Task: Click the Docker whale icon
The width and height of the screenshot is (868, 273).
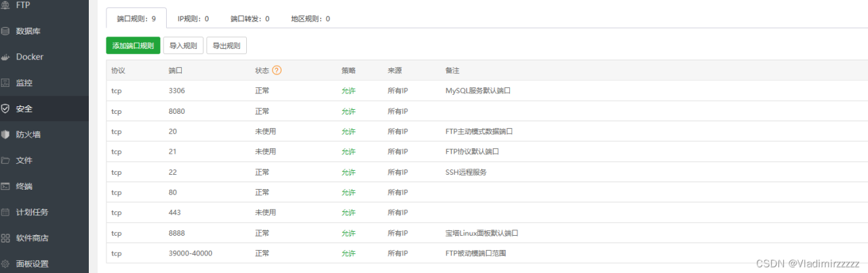Action: click(5, 57)
